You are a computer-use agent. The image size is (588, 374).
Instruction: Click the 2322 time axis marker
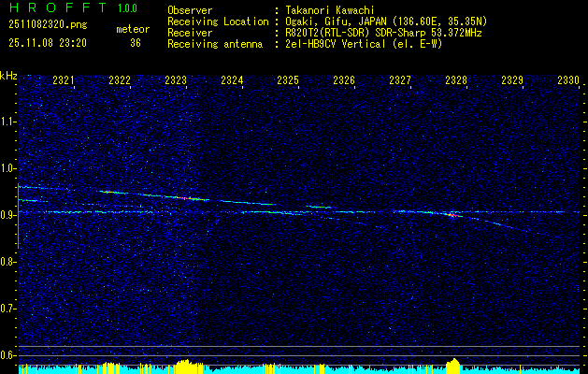coord(120,79)
